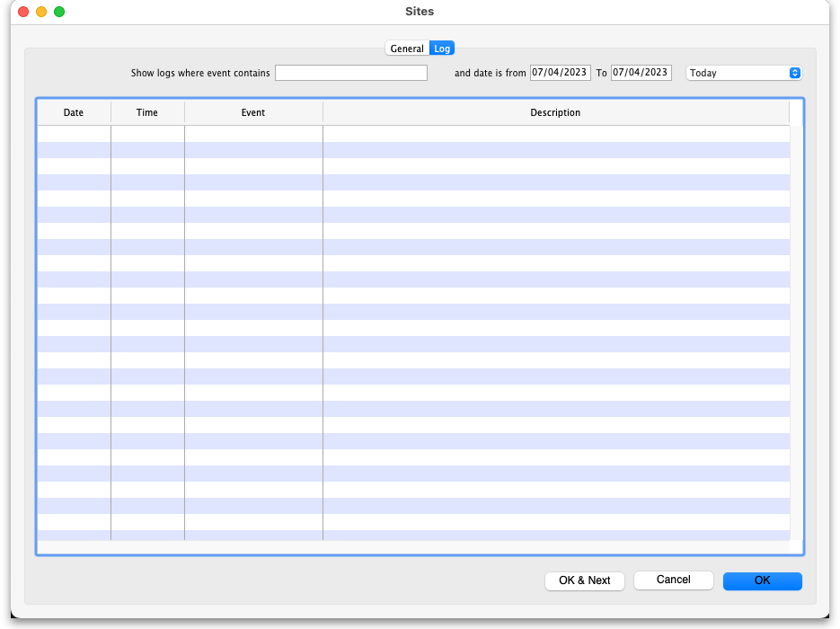Viewport: 840px width, 629px height.
Task: Close the Sites window with red button
Action: 23,12
